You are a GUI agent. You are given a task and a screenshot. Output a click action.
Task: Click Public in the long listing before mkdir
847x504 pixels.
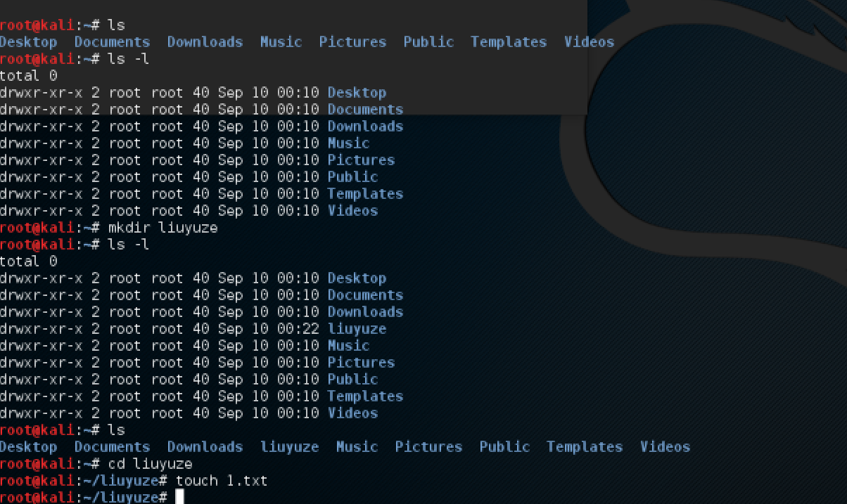pos(352,177)
